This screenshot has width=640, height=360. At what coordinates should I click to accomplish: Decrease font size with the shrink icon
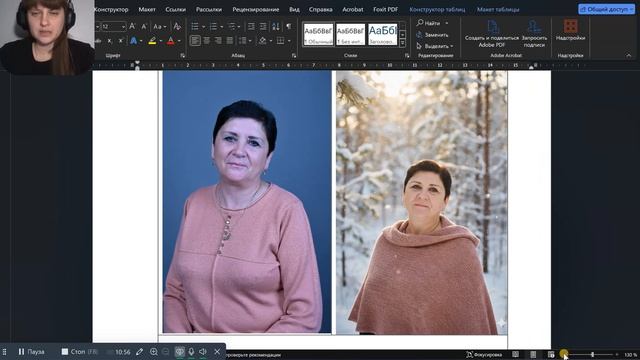click(x=144, y=27)
